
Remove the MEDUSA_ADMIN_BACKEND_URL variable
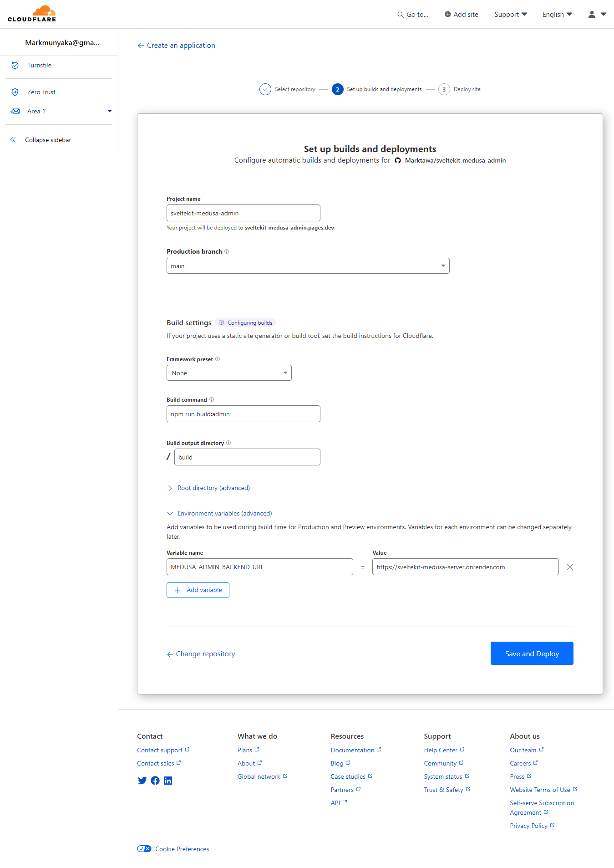pos(569,567)
